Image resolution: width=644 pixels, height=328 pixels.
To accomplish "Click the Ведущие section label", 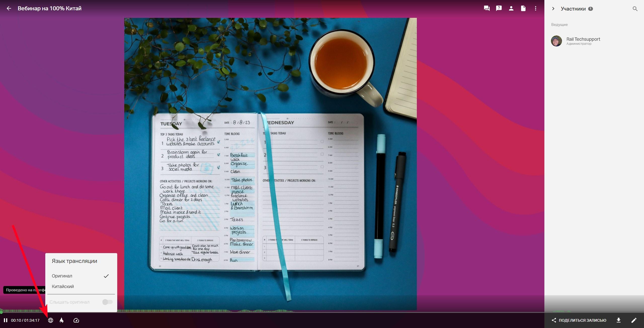I will [x=559, y=25].
